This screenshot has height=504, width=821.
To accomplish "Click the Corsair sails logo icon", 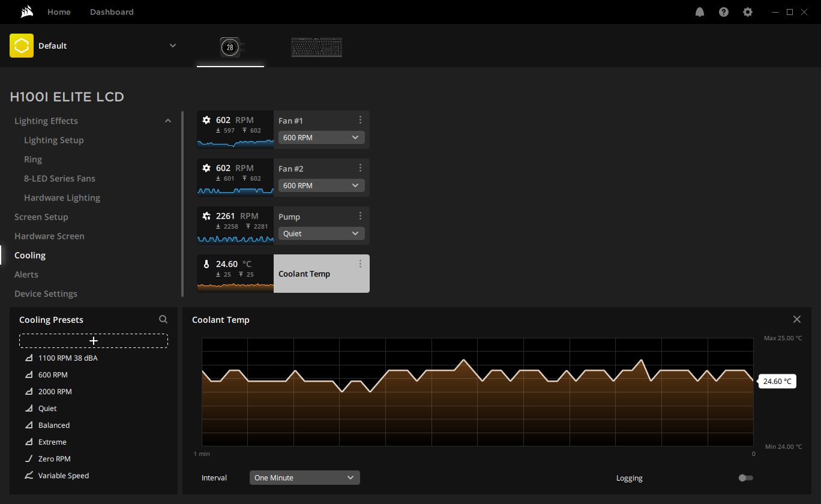I will tap(26, 12).
